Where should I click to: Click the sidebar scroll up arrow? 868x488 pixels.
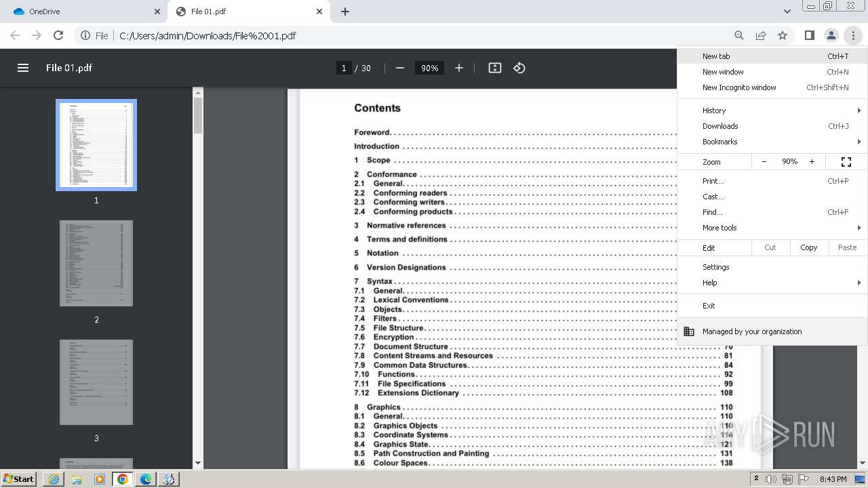point(198,92)
